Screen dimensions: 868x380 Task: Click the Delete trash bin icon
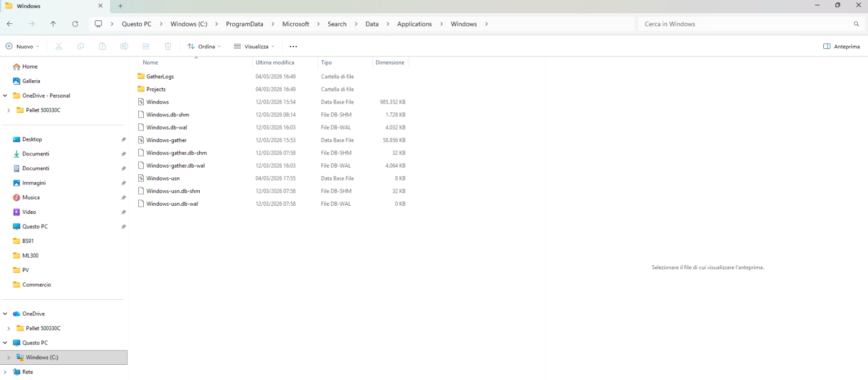pyautogui.click(x=168, y=46)
